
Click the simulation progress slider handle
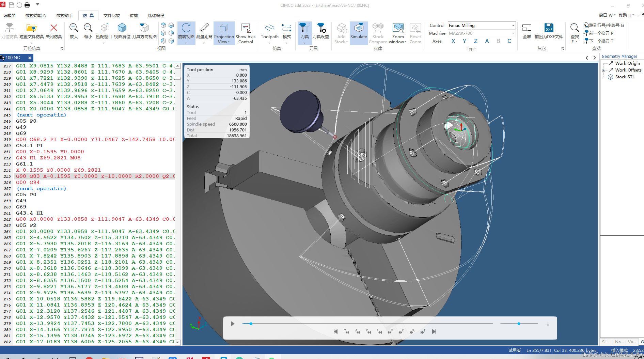coord(251,324)
